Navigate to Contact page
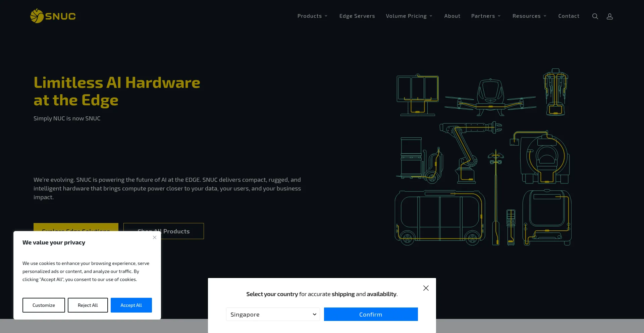The image size is (644, 333). (x=569, y=16)
